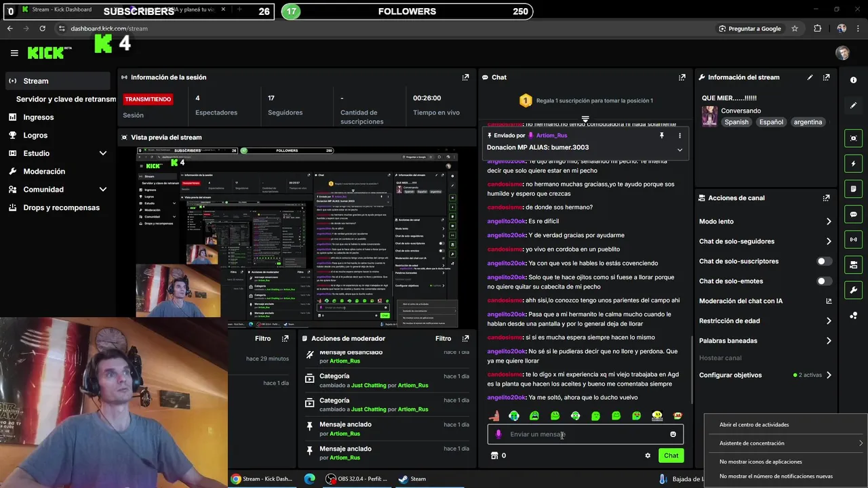The image size is (868, 488).
Task: Pop out the Chat panel
Action: [682, 77]
